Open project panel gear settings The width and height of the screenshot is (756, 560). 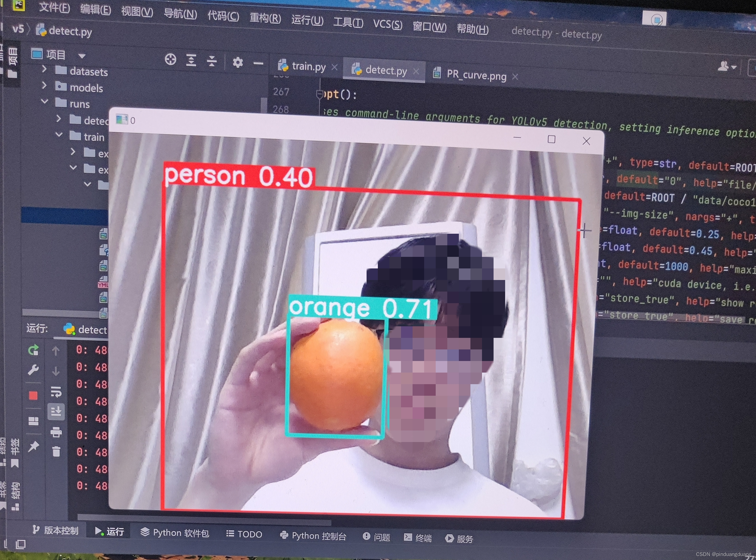238,62
